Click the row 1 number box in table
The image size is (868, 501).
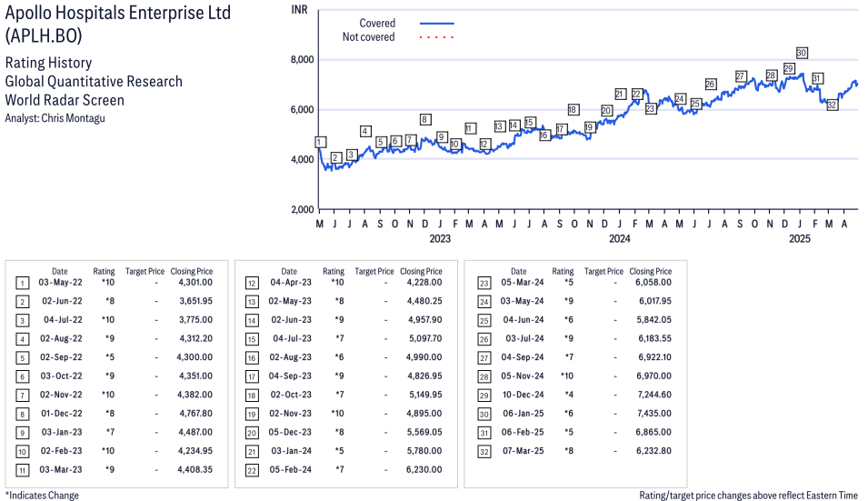coord(22,284)
